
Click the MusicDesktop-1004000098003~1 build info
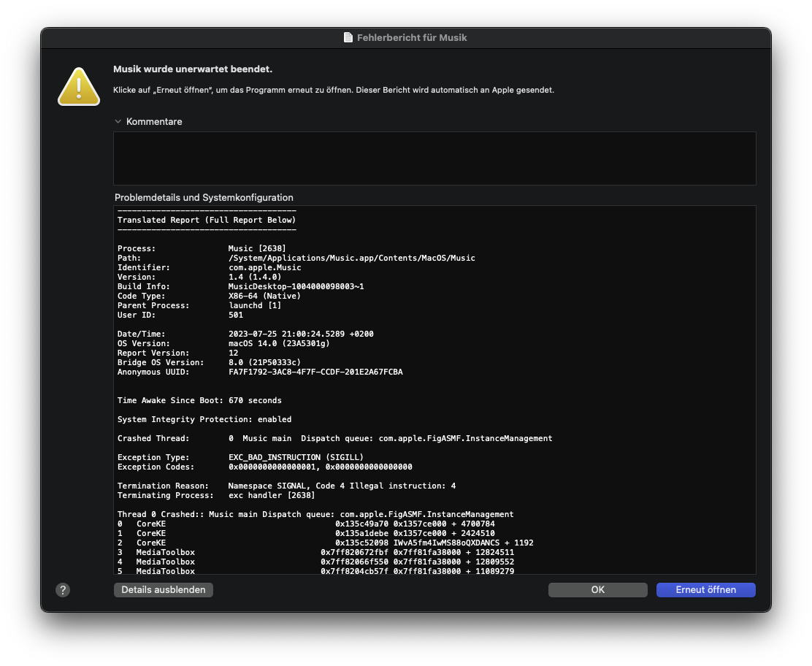click(x=296, y=286)
